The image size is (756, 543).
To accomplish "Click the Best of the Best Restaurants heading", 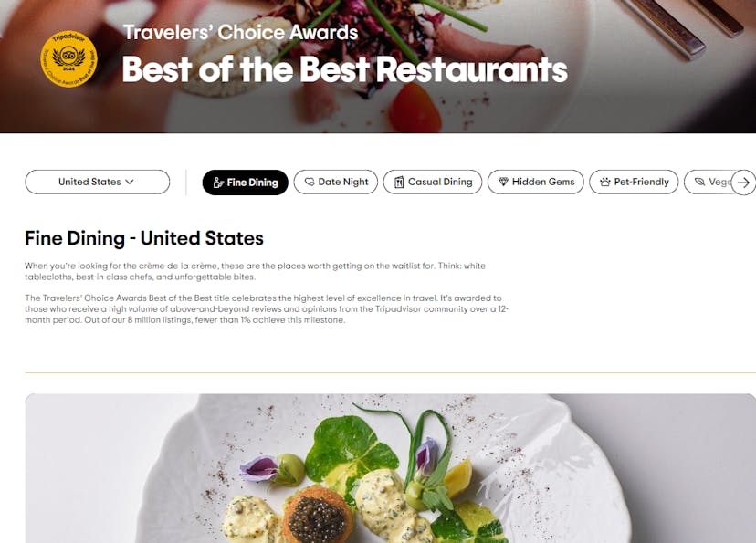I will click(345, 70).
